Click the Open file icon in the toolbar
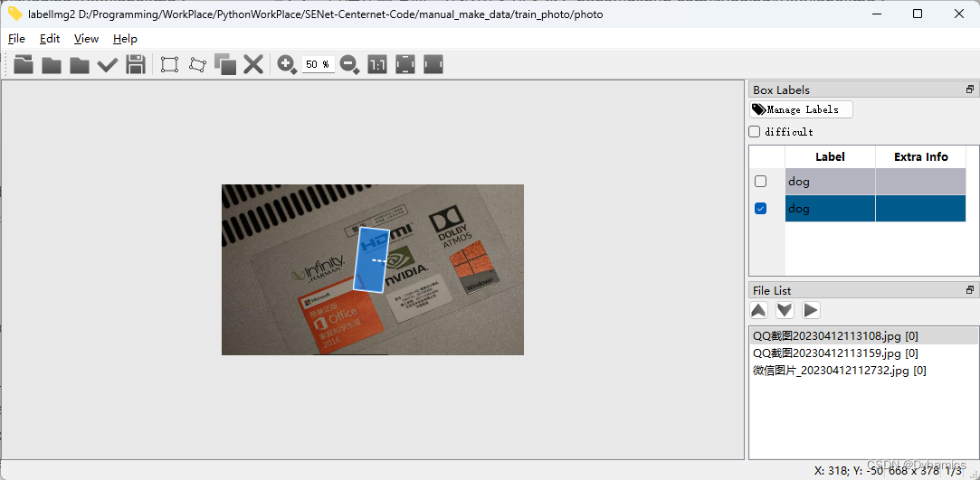Viewport: 980px width, 480px height. tap(24, 64)
